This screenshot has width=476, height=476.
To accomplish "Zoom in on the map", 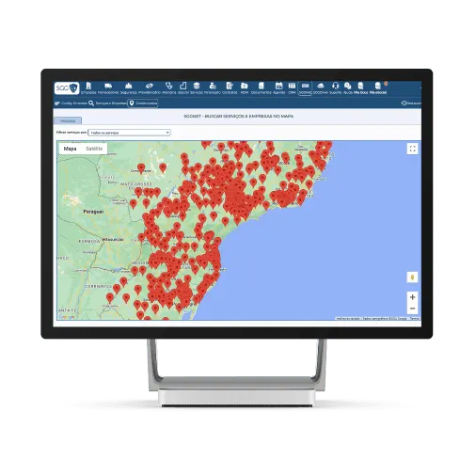I will [x=412, y=297].
